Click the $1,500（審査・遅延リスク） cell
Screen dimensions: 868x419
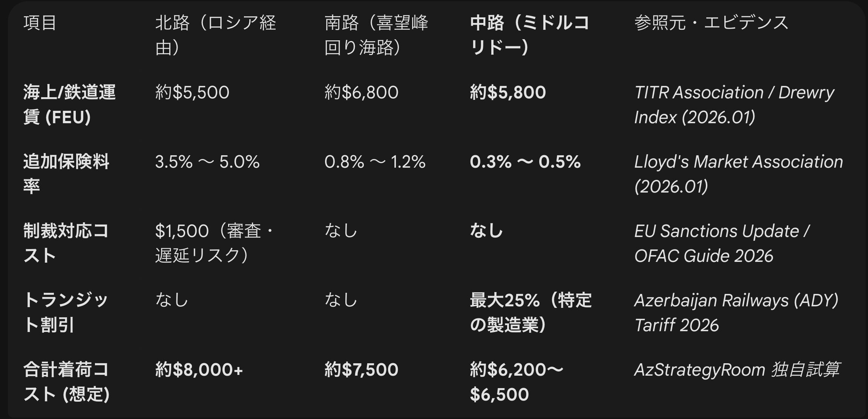click(x=213, y=243)
